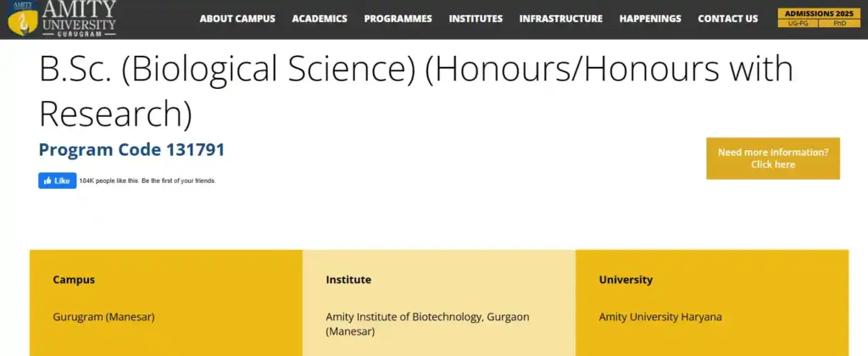Select Happenings in the top menu
This screenshot has width=868, height=356.
[650, 19]
